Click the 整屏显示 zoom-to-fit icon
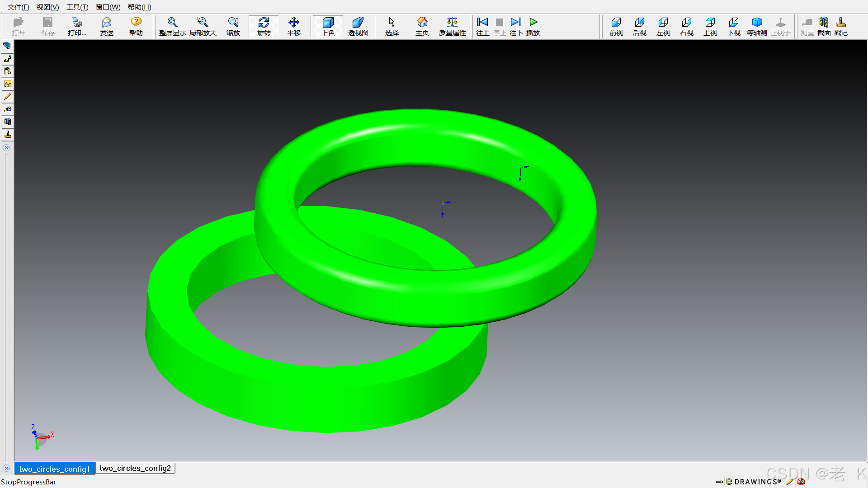The height and width of the screenshot is (488, 868). pos(172,26)
